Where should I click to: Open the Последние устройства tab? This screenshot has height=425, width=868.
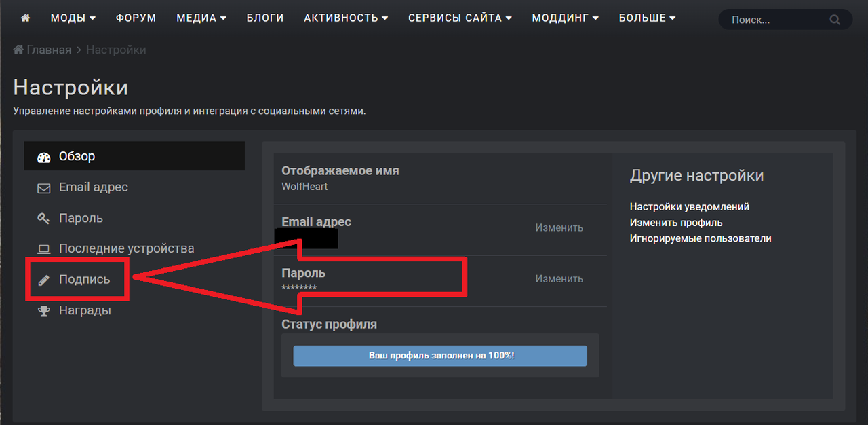(134, 248)
